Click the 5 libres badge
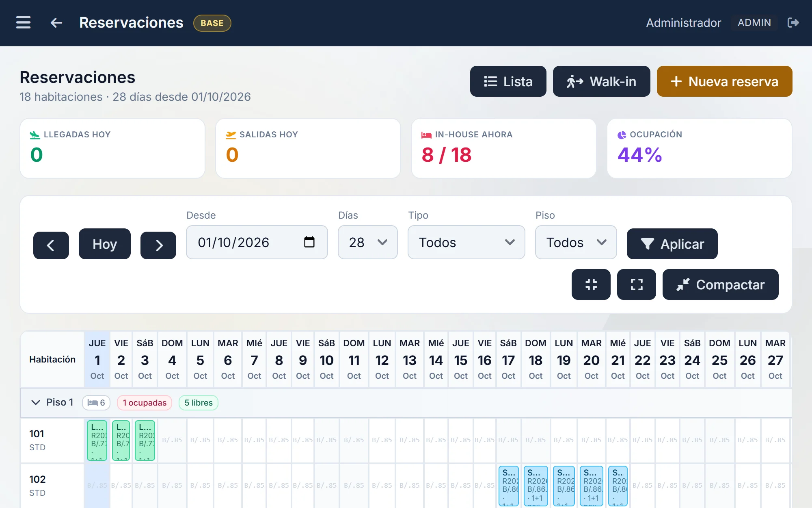The height and width of the screenshot is (508, 812). coord(199,403)
